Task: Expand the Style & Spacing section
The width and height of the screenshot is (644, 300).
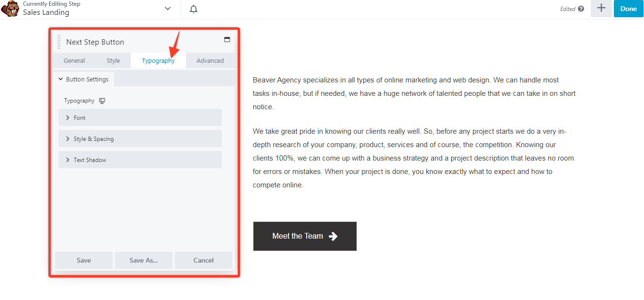Action: (140, 139)
